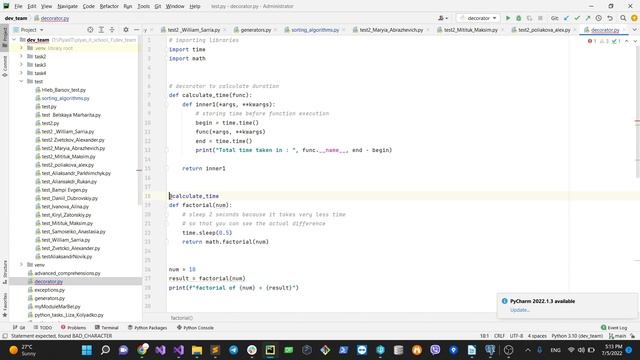Switch to sorting_algorithms.py tab
Viewport: 640px width, 360px height.
tap(315, 30)
